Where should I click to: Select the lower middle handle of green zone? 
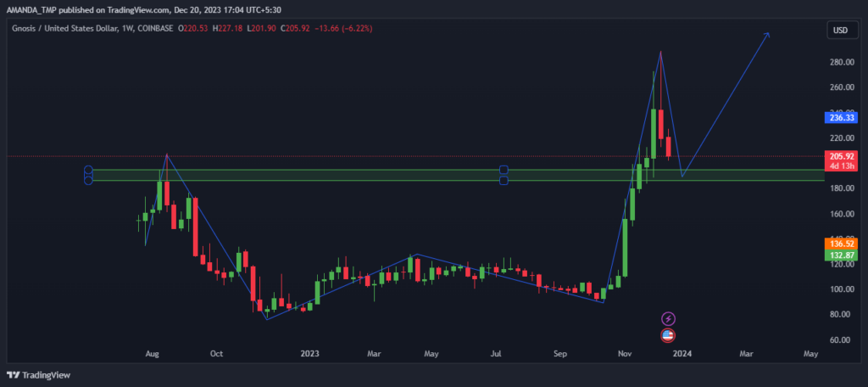tap(504, 180)
